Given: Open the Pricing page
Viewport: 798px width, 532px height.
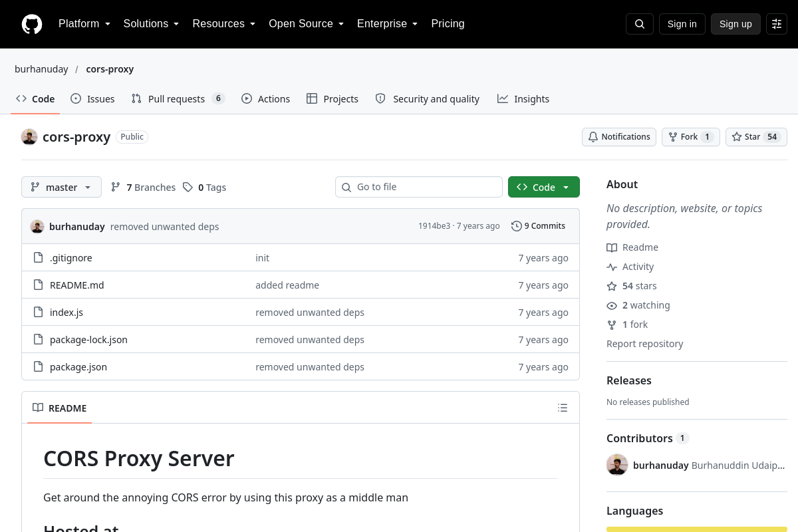Looking at the screenshot, I should coord(448,24).
